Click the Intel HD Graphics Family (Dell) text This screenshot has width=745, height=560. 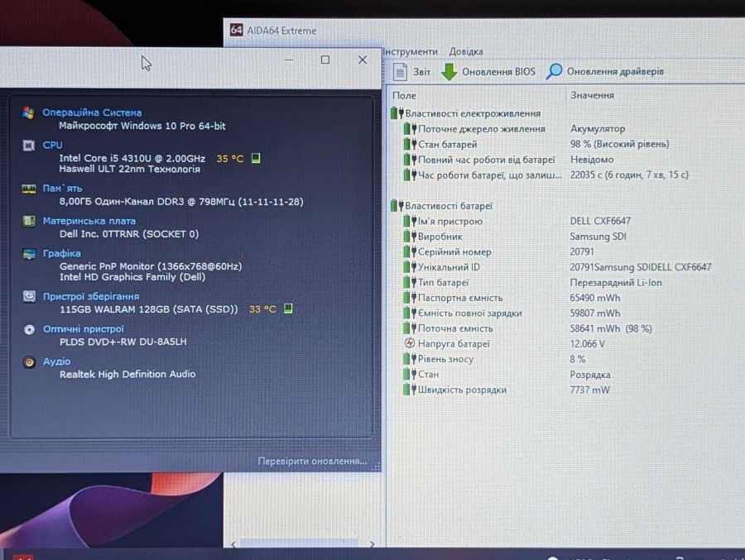coord(132,277)
